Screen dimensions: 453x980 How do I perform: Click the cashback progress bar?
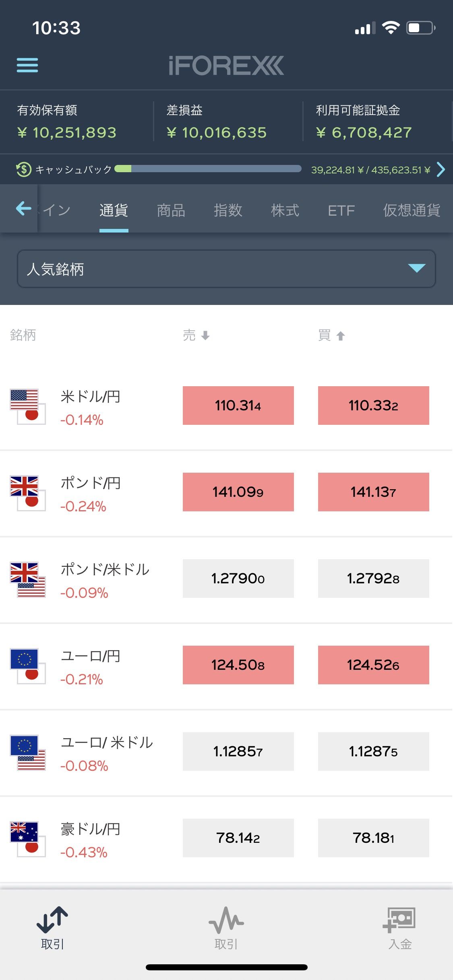point(208,169)
